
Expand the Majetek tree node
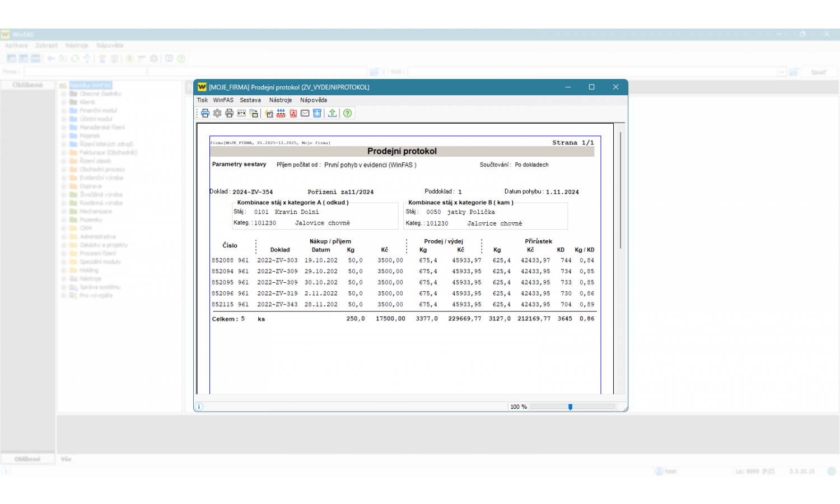pyautogui.click(x=64, y=136)
